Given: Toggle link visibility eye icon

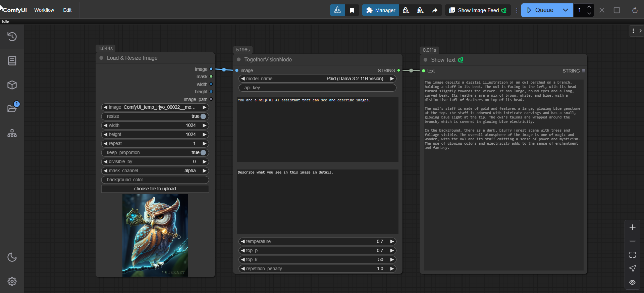Looking at the screenshot, I should [632, 282].
